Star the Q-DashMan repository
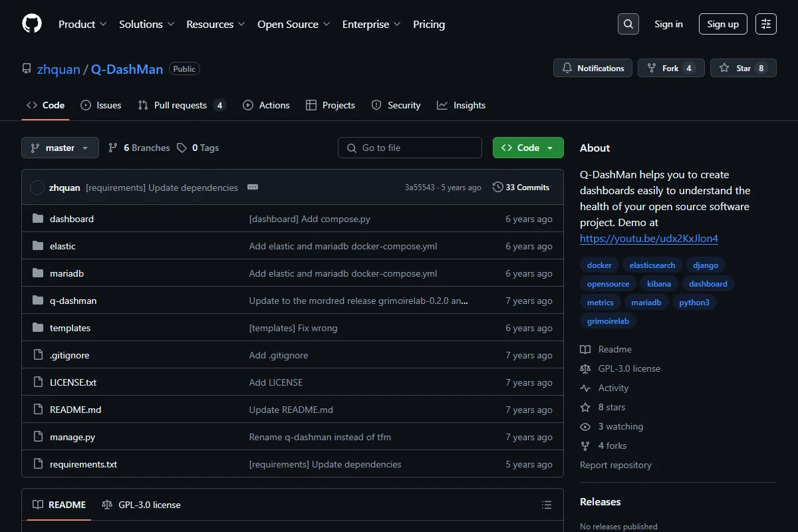This screenshot has height=532, width=798. (743, 68)
